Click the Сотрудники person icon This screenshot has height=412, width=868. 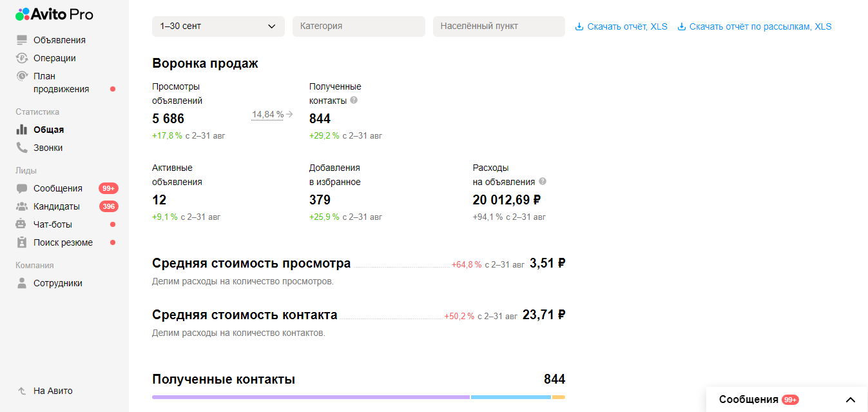pos(22,283)
